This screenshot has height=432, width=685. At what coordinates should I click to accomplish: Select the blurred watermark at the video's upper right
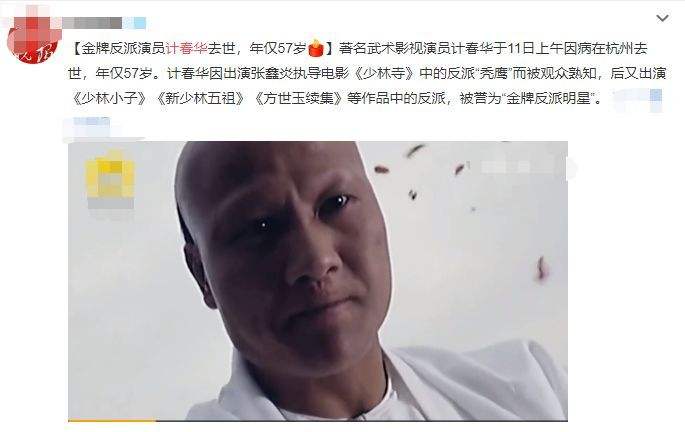(528, 167)
